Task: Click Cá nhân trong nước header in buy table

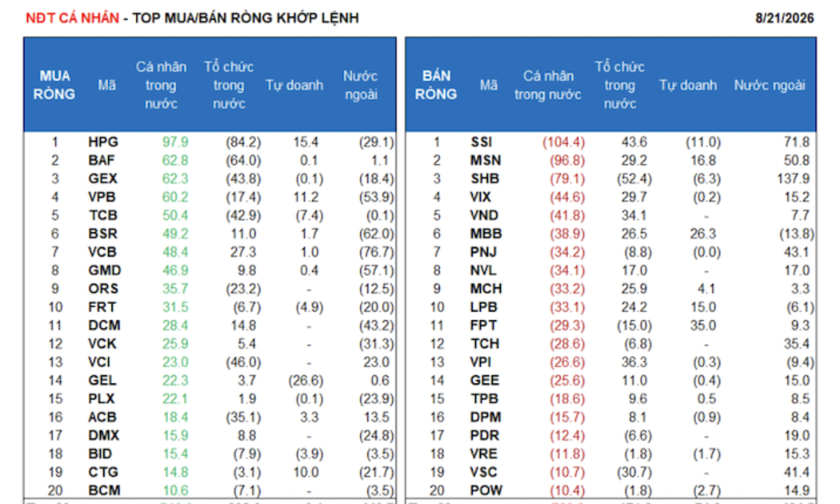Action: click(x=161, y=85)
